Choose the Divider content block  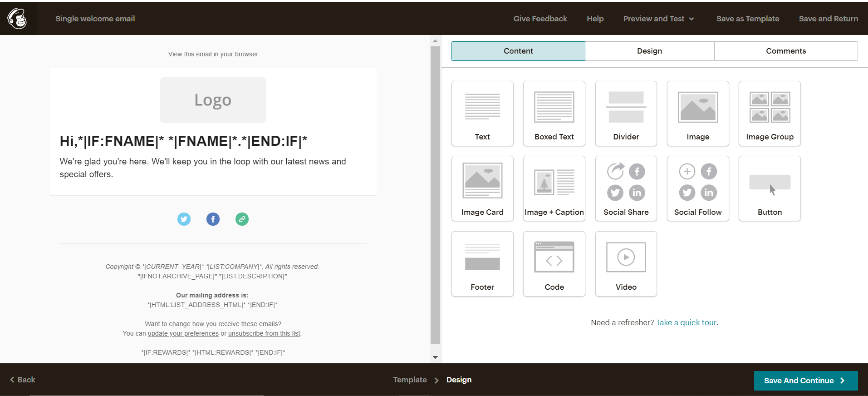point(626,114)
